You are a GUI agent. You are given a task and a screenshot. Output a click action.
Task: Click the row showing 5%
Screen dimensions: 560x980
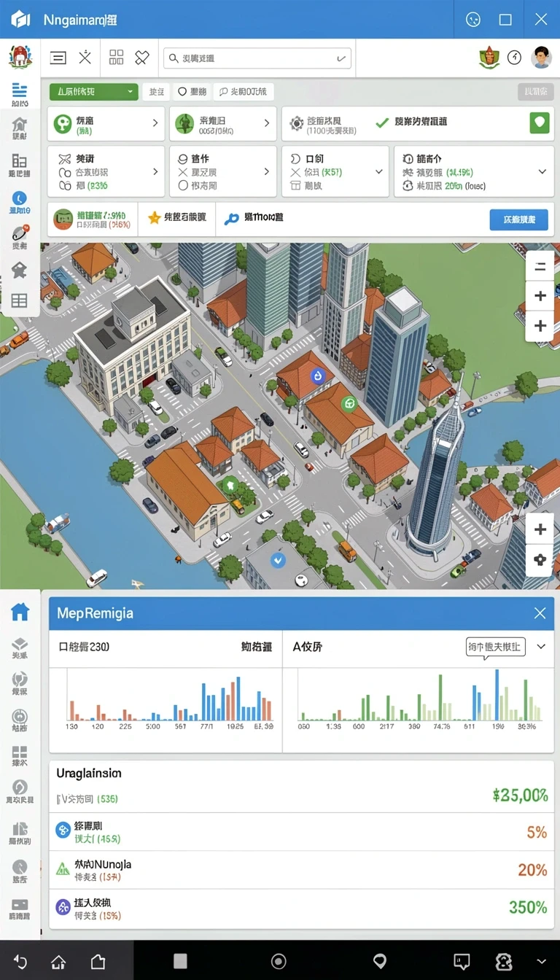click(301, 832)
